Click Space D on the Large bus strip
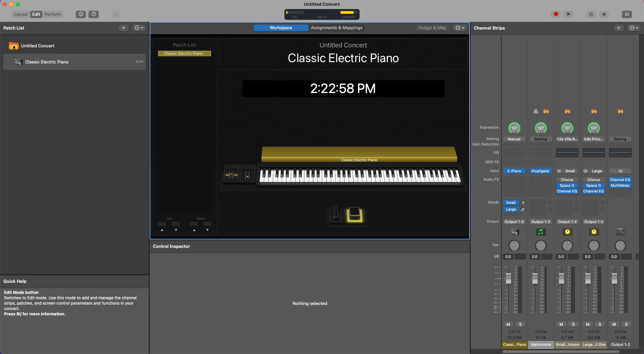 593,185
